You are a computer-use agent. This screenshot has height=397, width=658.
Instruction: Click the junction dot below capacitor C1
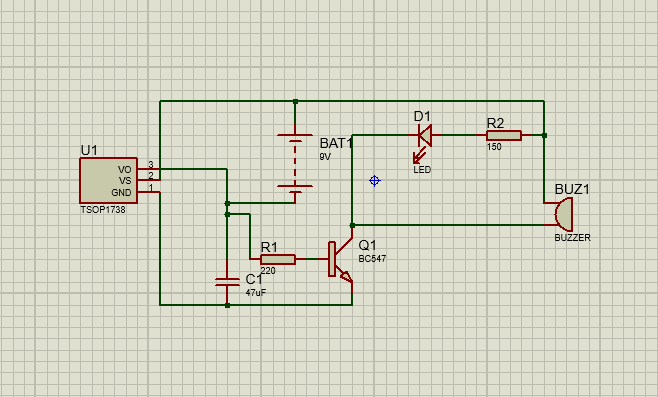(x=227, y=305)
